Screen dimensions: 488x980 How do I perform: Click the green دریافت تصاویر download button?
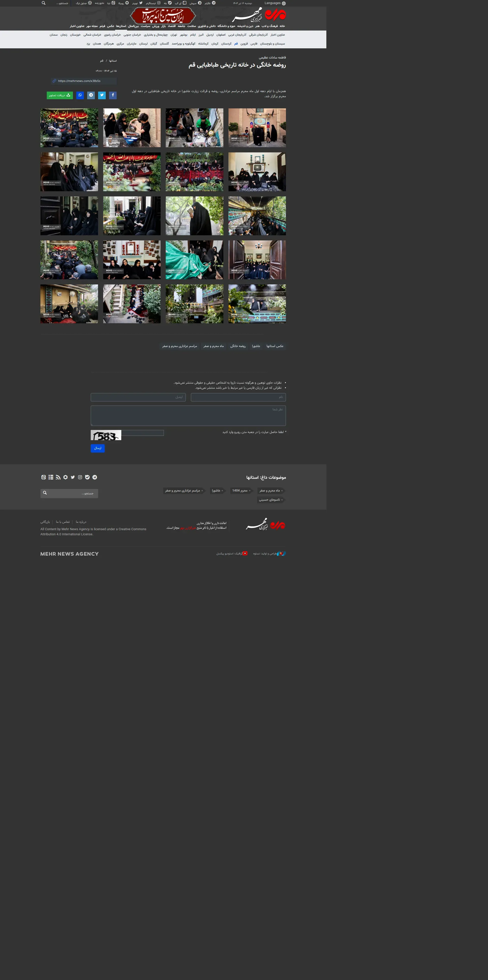tap(60, 95)
